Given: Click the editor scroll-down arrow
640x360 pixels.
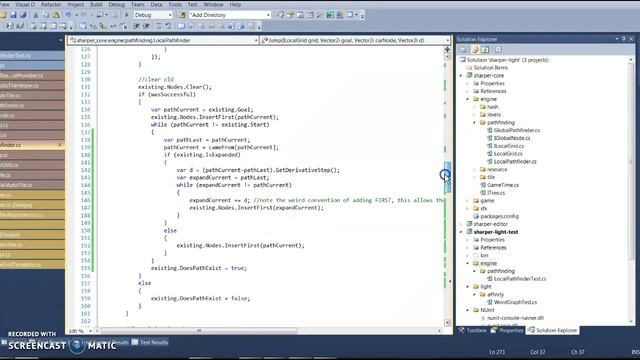Looking at the screenshot, I should (447, 323).
